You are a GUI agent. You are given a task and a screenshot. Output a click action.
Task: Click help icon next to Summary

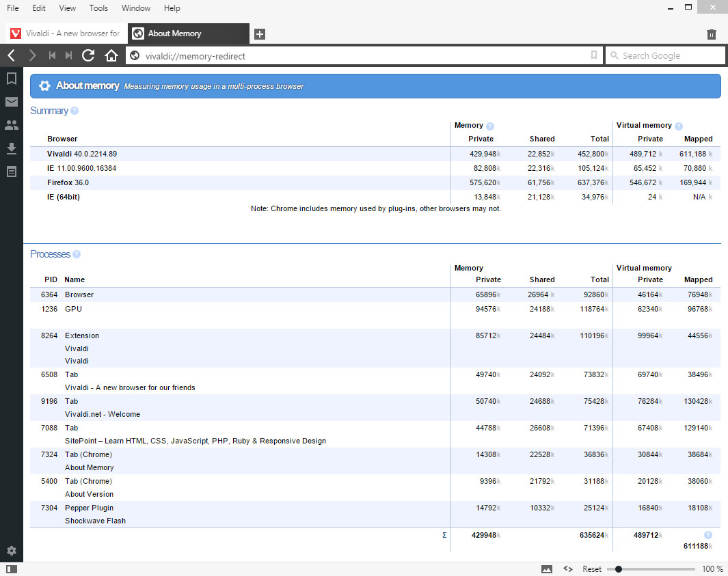[75, 111]
